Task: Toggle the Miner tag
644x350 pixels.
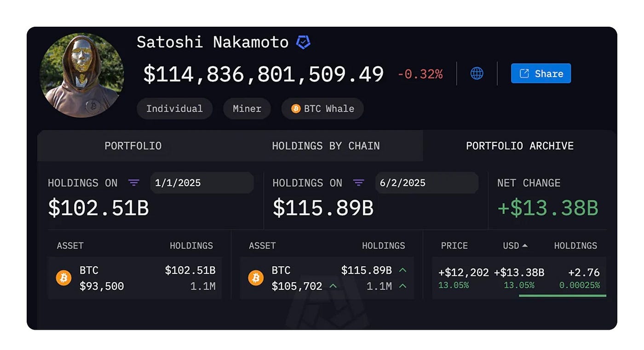Action: point(247,109)
